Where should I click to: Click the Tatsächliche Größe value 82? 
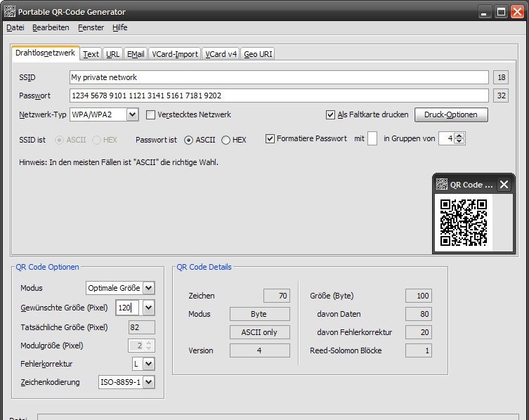click(142, 327)
